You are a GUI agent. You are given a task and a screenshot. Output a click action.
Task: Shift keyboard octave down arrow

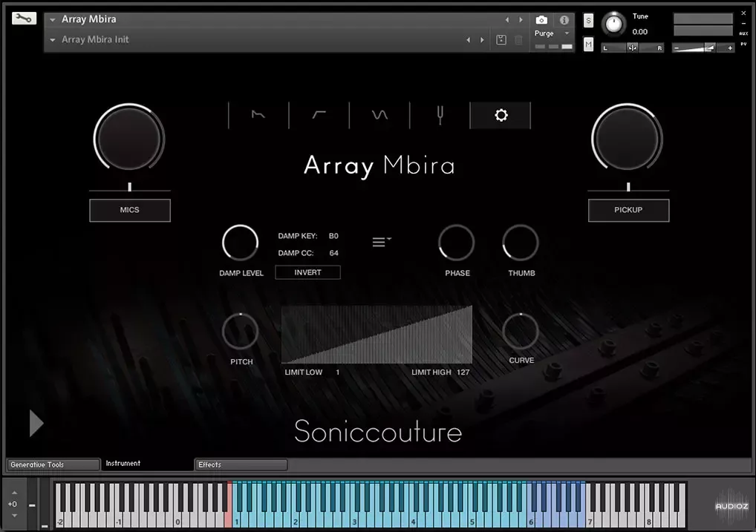[14, 515]
